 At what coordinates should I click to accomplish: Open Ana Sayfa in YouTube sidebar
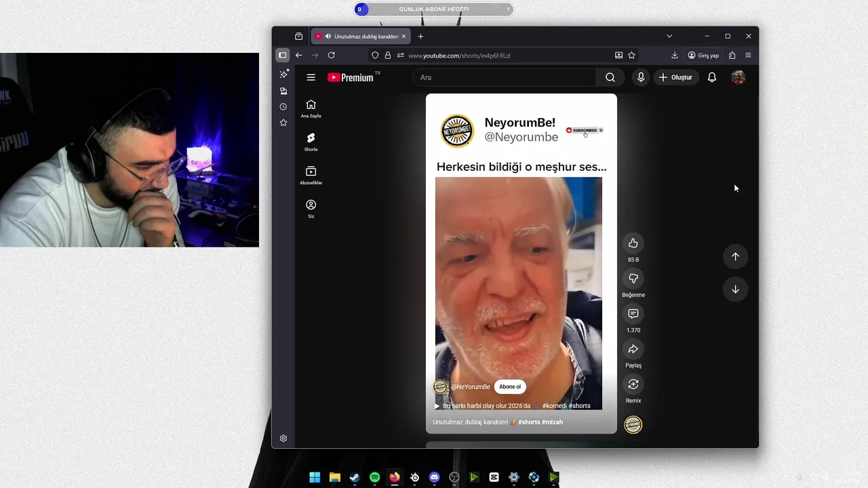(x=311, y=108)
